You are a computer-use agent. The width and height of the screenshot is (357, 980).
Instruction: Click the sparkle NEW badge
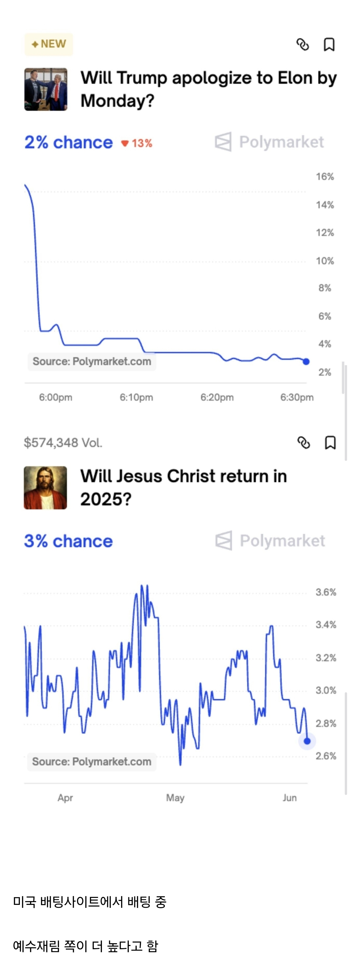[x=49, y=44]
